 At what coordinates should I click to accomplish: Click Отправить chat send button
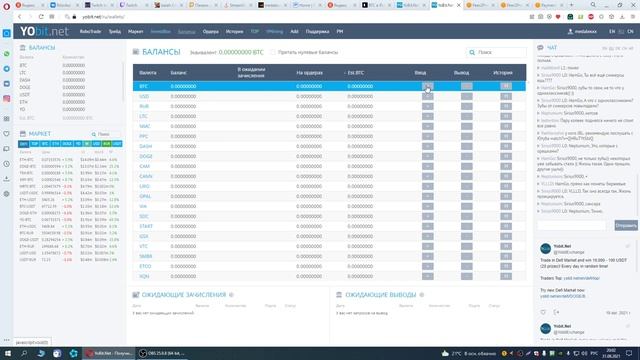point(626,225)
